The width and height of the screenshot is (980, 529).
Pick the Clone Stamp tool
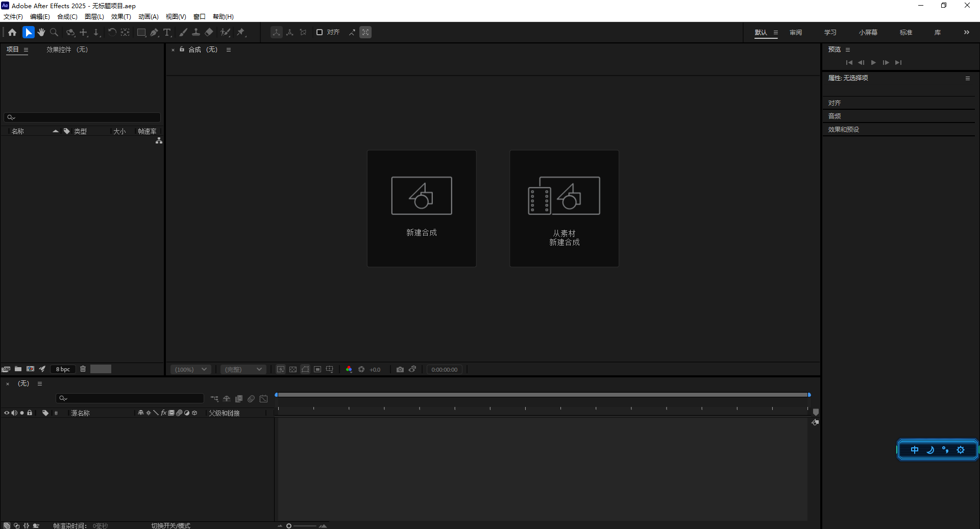(196, 32)
